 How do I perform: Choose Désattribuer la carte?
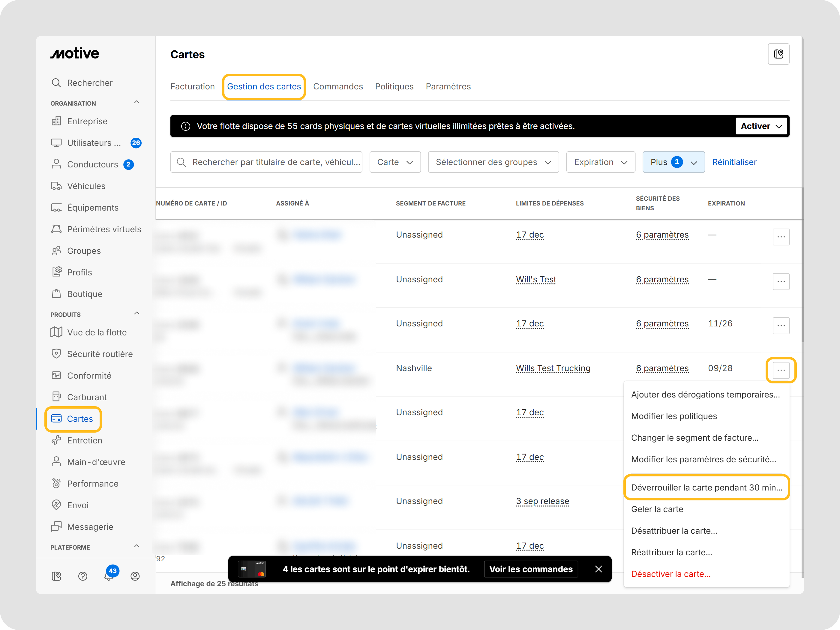click(x=706, y=531)
